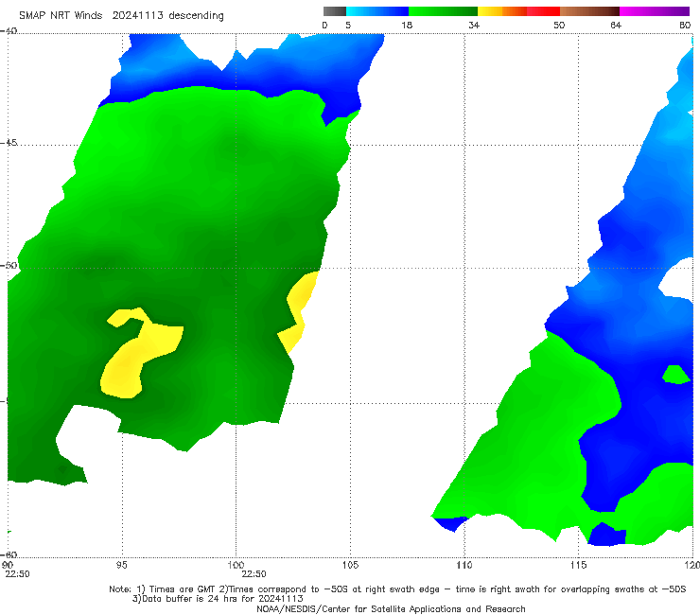This screenshot has height=615, width=700.
Task: Click the "100" longitude axis label
Action: pos(236,565)
